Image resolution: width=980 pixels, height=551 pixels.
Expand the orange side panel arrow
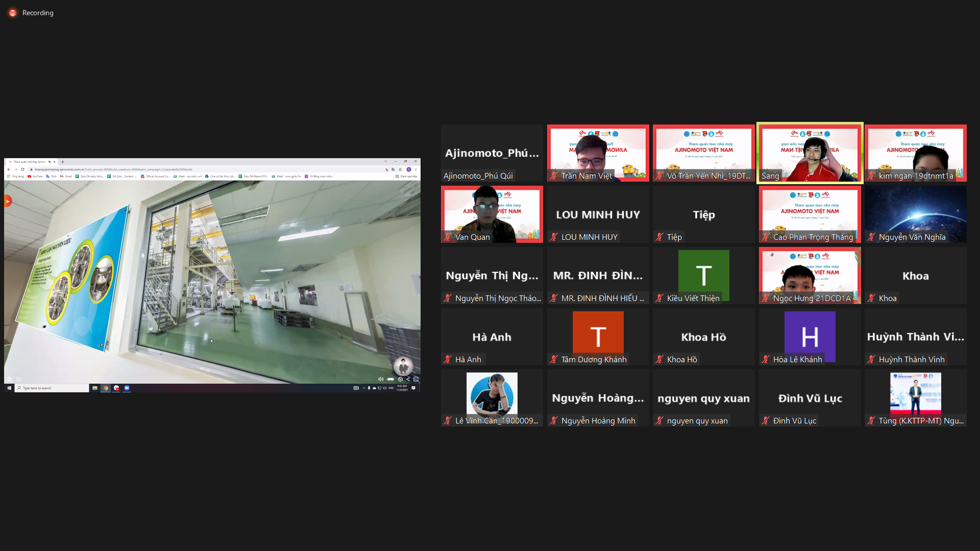8,202
